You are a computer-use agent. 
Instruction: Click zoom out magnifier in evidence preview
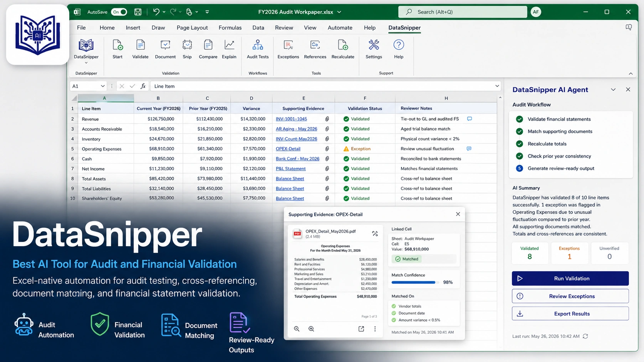coord(297,329)
